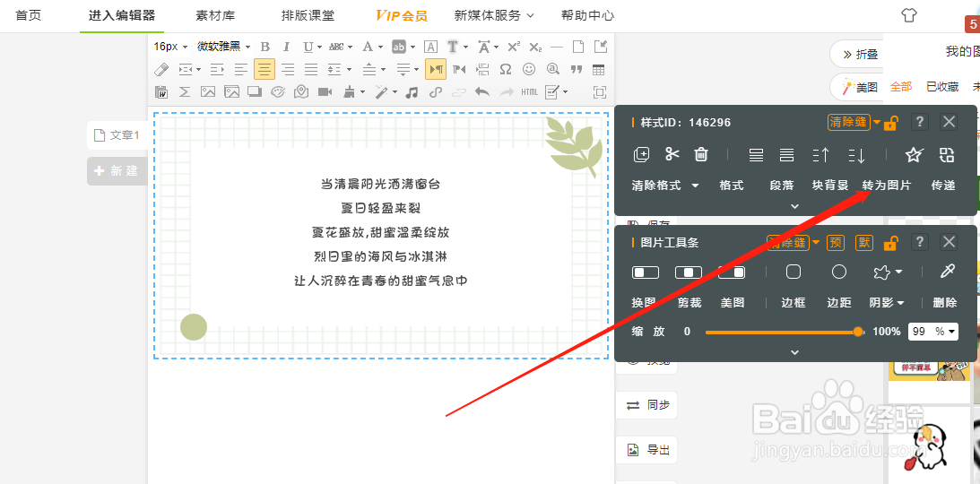
Task: Open the 微软雅黑 font family dropdown
Action: click(x=224, y=47)
